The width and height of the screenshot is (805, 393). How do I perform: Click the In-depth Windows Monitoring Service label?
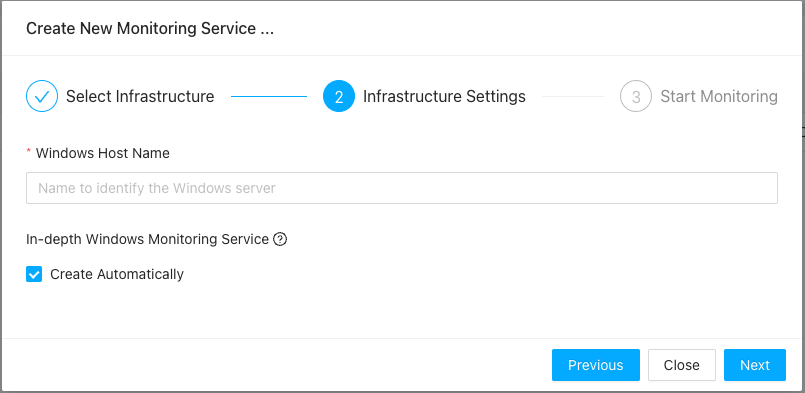[147, 239]
